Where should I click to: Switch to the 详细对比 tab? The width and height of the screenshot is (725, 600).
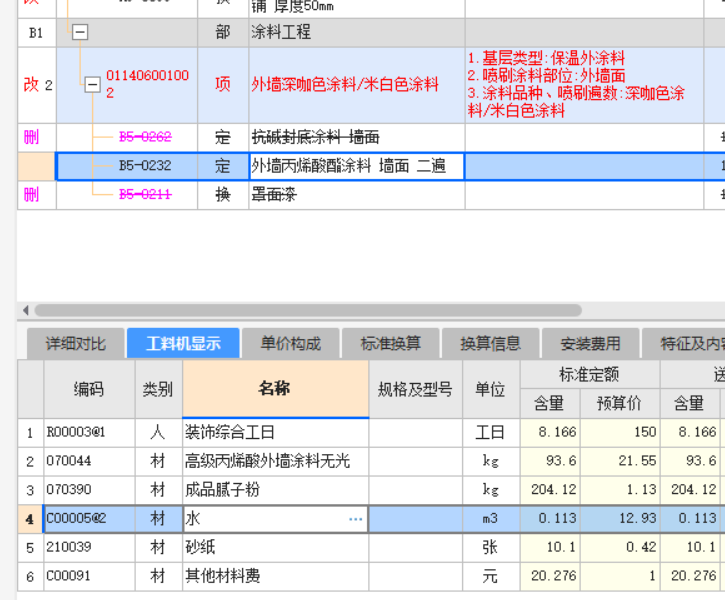(76, 343)
